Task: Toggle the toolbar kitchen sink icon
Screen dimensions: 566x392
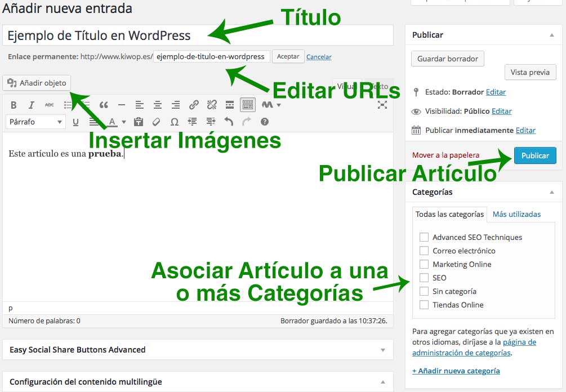Action: pyautogui.click(x=248, y=105)
